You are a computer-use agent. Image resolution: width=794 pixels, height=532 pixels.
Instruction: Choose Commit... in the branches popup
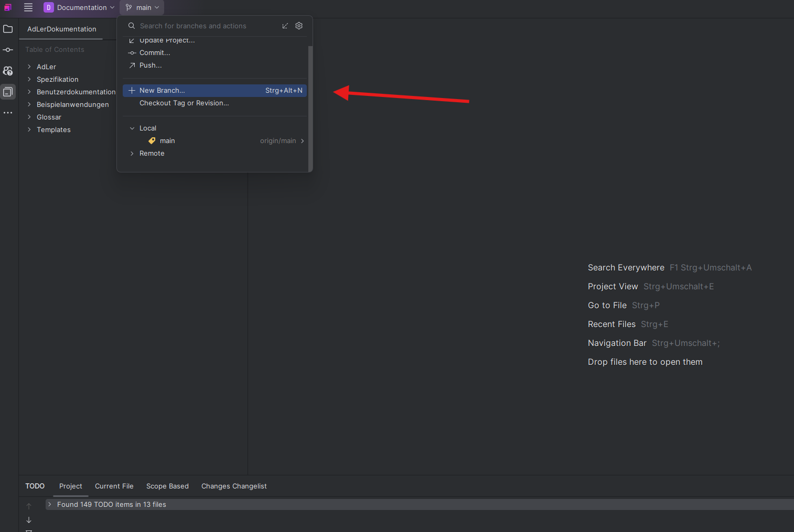point(155,53)
